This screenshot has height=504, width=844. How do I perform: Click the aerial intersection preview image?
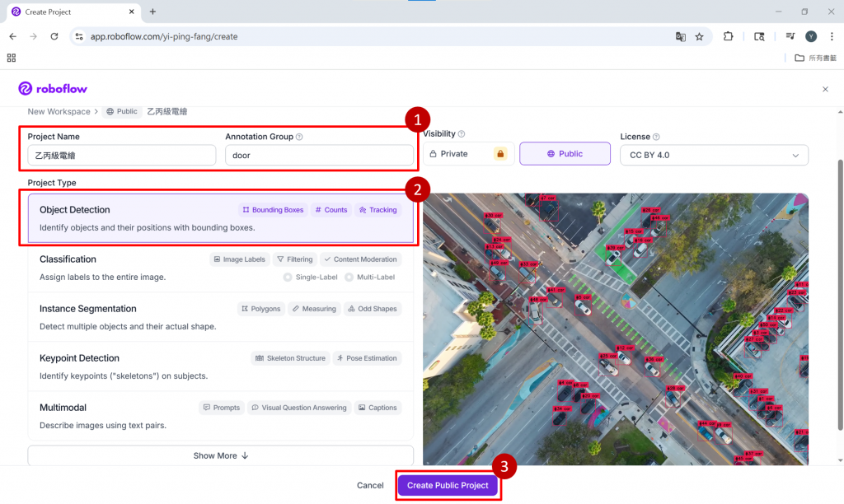[x=615, y=329]
